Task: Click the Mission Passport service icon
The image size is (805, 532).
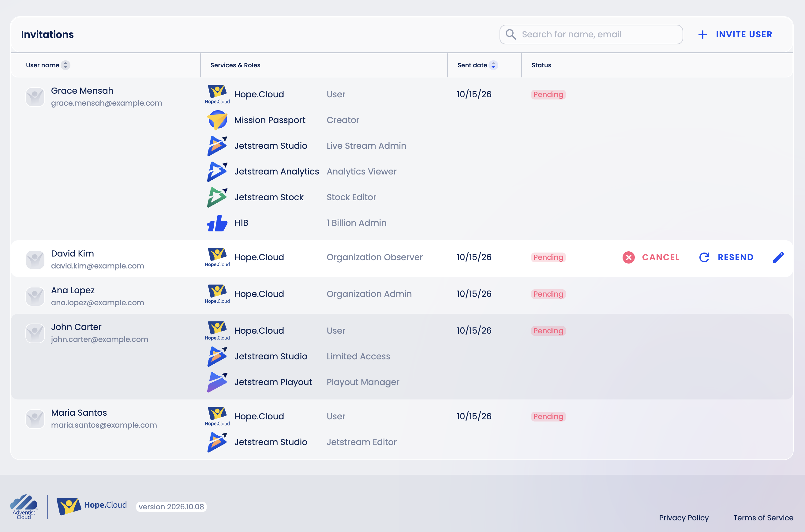Action: [x=217, y=120]
